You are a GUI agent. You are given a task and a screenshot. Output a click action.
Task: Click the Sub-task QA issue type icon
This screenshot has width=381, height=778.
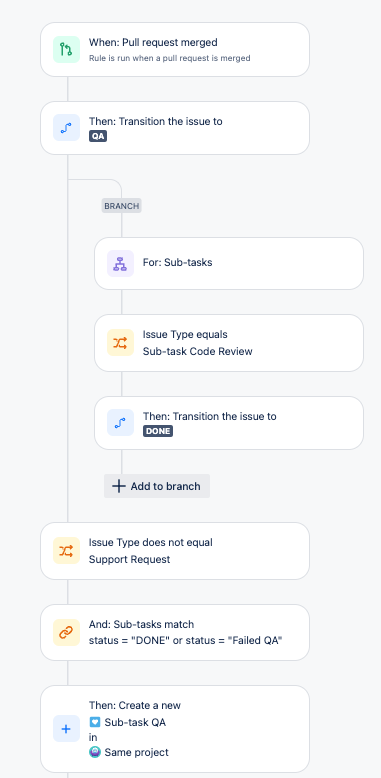[x=95, y=722]
